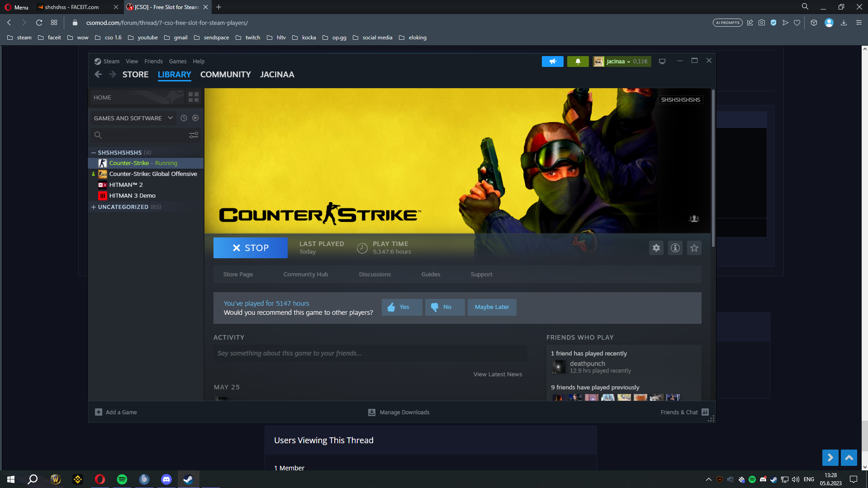Open the Discussions tab
The width and height of the screenshot is (868, 488).
pyautogui.click(x=375, y=275)
